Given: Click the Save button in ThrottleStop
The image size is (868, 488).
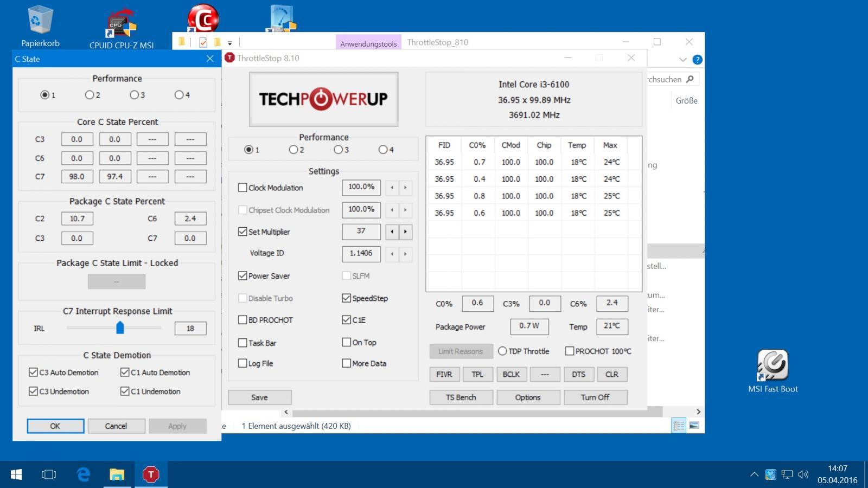Looking at the screenshot, I should (x=259, y=397).
